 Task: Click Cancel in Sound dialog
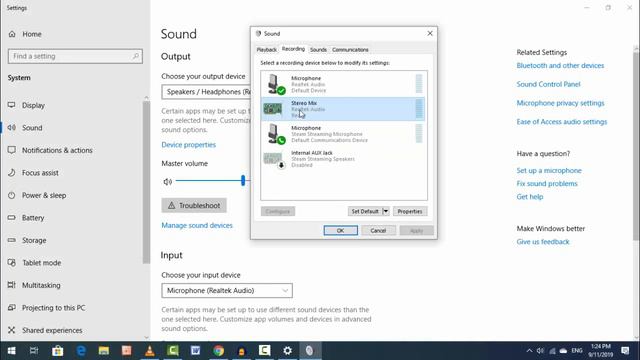378,231
